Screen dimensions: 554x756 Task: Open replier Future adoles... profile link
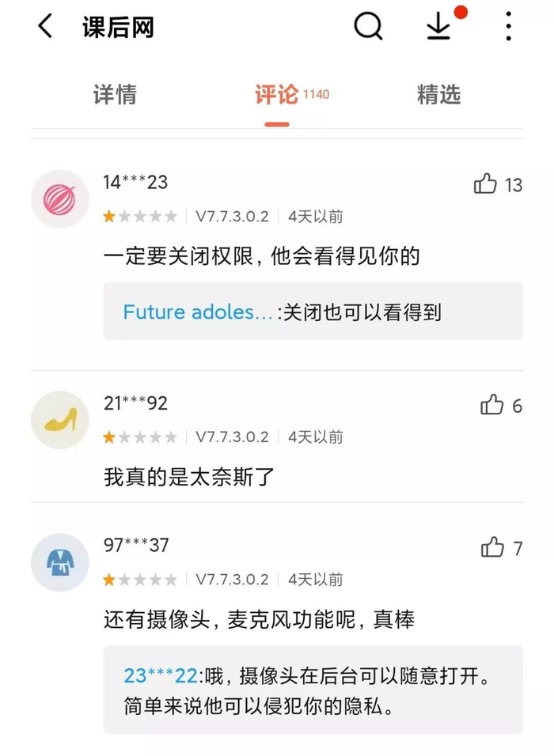(198, 312)
